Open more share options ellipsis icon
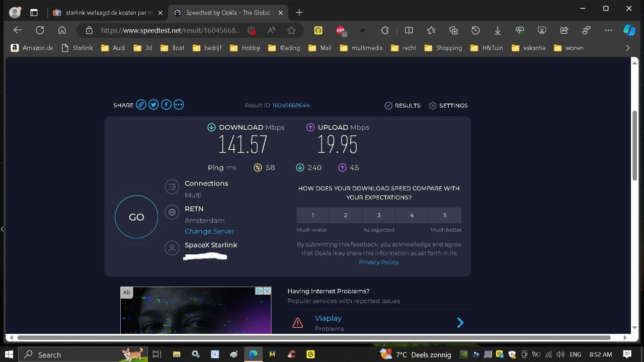The width and height of the screenshot is (644, 362). pyautogui.click(x=179, y=105)
